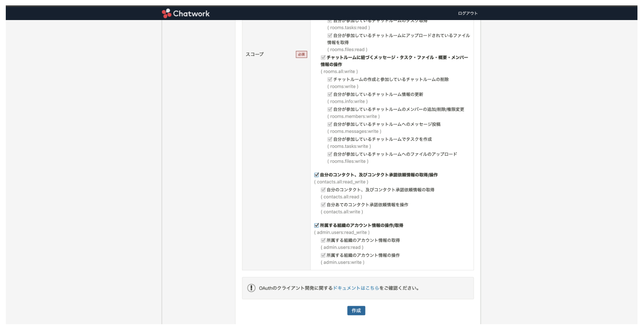Click ログアウト in the top bar

click(468, 13)
